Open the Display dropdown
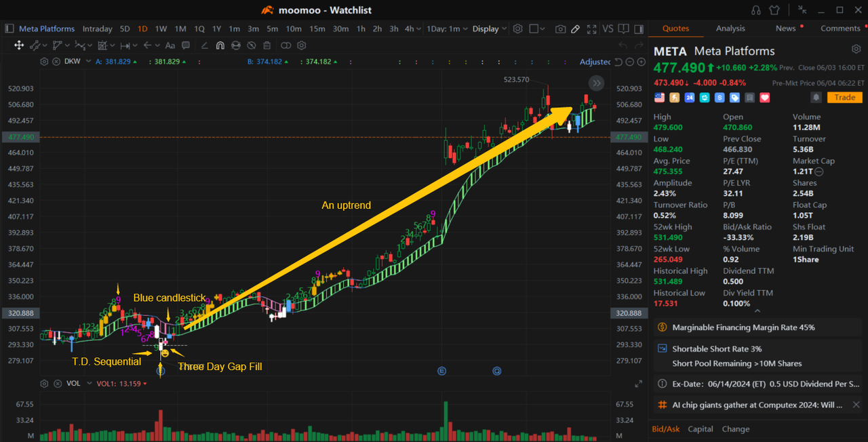 (x=489, y=28)
